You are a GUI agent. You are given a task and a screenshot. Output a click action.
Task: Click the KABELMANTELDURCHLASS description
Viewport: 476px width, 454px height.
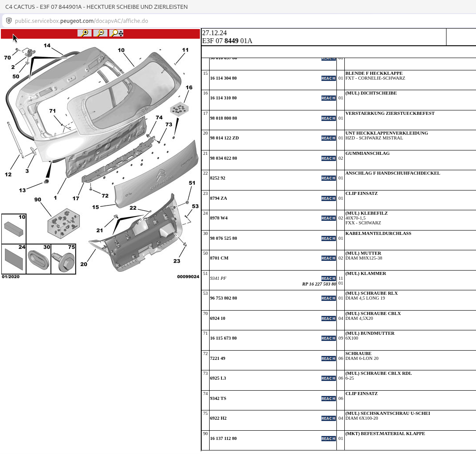[x=378, y=234]
